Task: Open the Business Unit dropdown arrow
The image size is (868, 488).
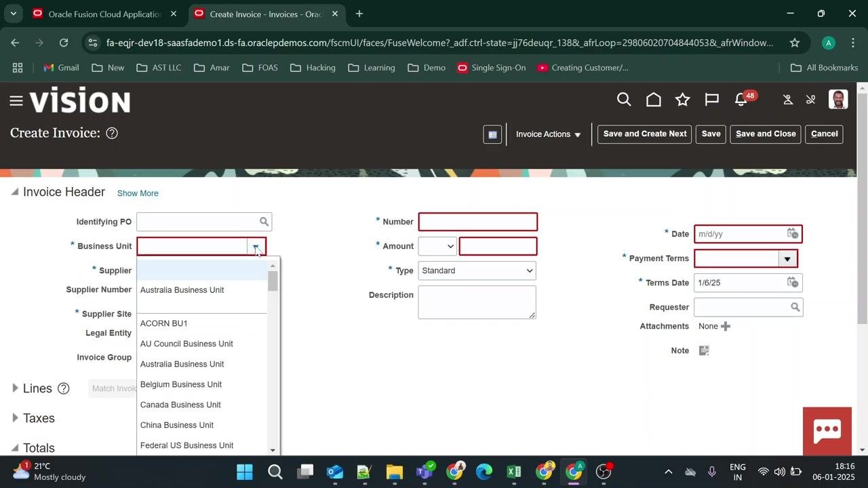Action: 256,247
